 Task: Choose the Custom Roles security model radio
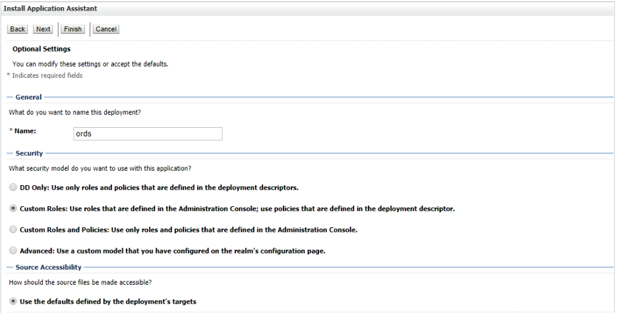click(14, 209)
